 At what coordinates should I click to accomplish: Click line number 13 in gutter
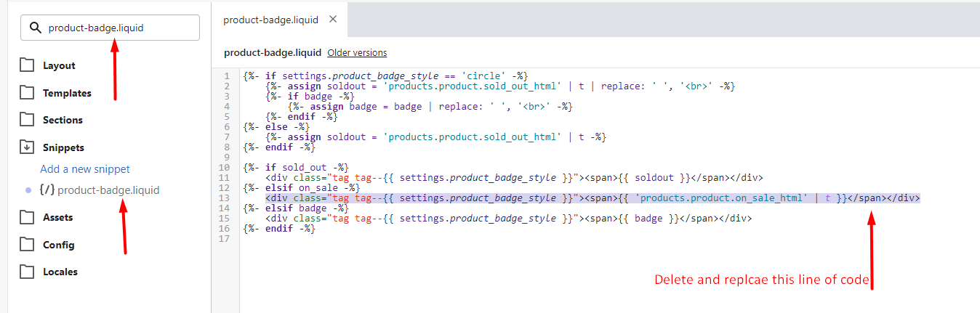click(x=226, y=198)
